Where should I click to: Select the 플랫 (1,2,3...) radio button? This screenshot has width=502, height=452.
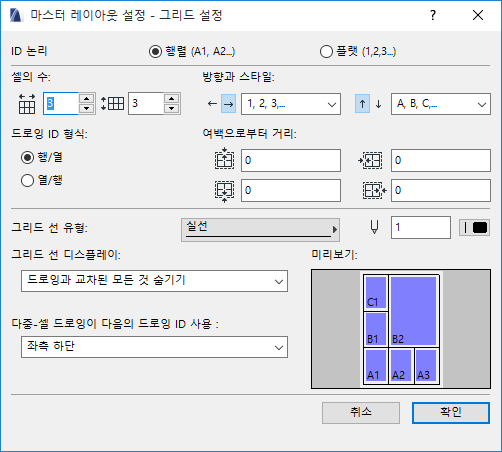pyautogui.click(x=326, y=52)
